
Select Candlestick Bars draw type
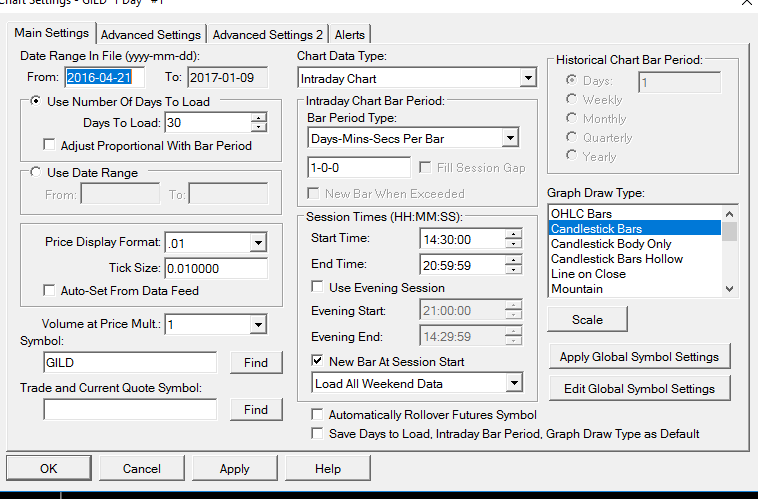tap(634, 228)
